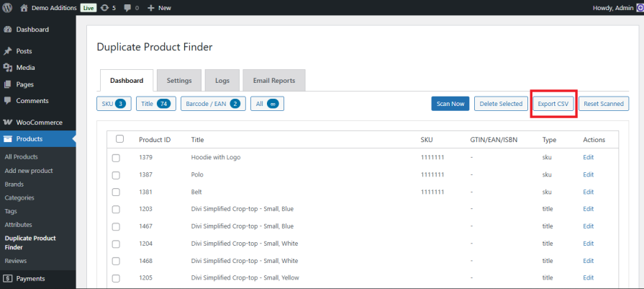Check the box for Polo row
Viewport: 644px width, 289px height.
116,175
